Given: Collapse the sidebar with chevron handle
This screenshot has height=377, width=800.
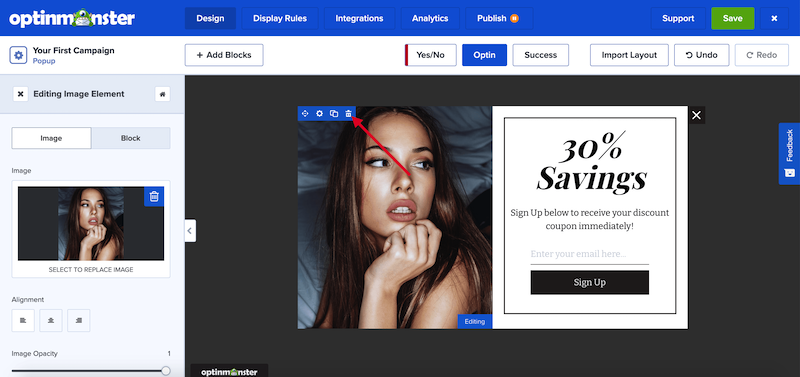Looking at the screenshot, I should [x=190, y=231].
